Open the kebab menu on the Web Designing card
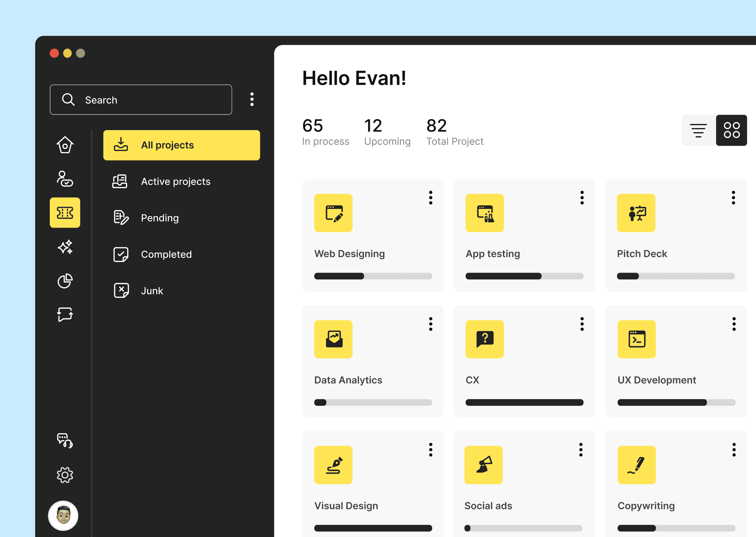 (x=430, y=198)
